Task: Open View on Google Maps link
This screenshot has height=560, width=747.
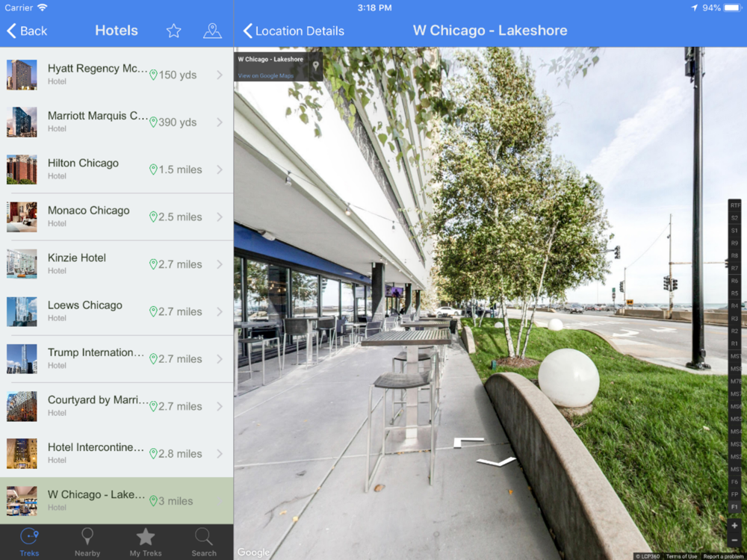Action: (x=265, y=75)
